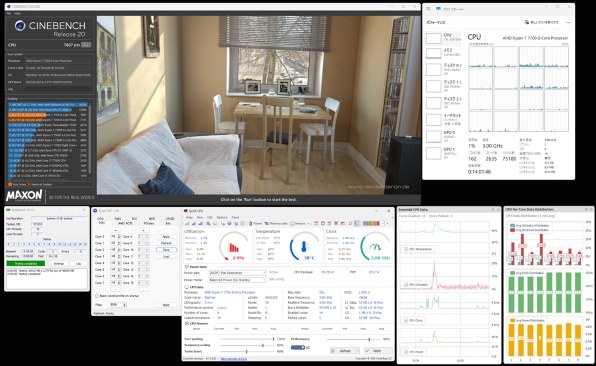Select ディスク 0 in Task Manager sidebar

pyautogui.click(x=443, y=69)
